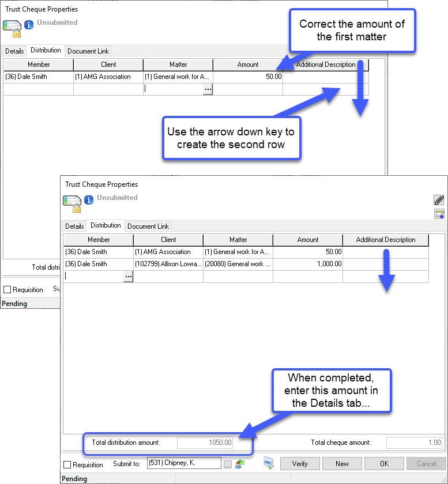This screenshot has height=484, width=448.
Task: Click the trust cheque lock icon in back window
Action: click(12, 29)
